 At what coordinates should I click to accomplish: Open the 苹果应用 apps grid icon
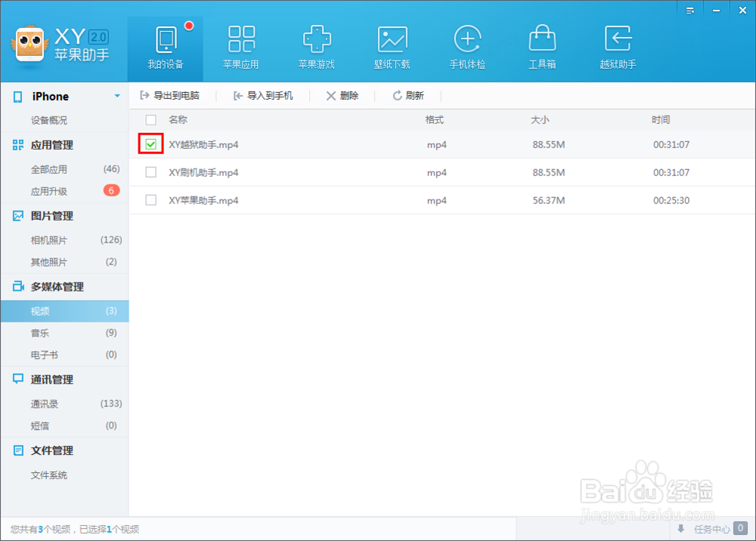(x=242, y=39)
